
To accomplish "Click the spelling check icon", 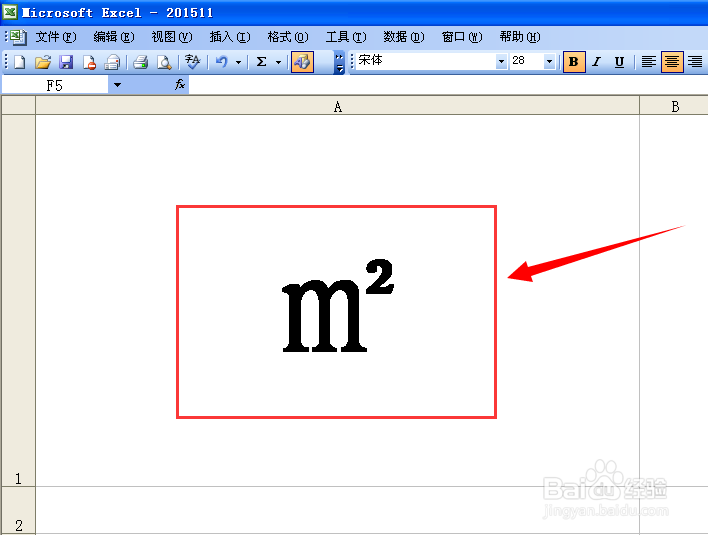I will 192,62.
